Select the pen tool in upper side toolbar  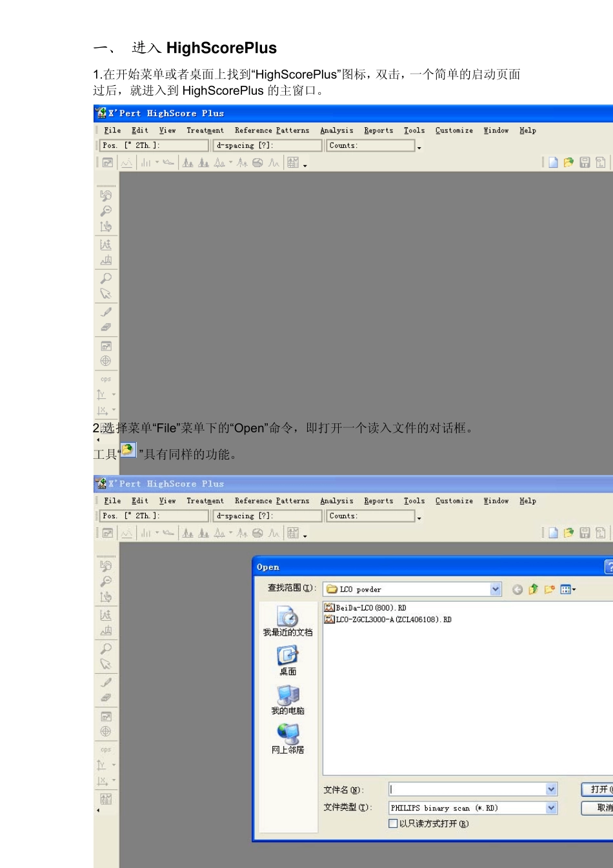[106, 312]
